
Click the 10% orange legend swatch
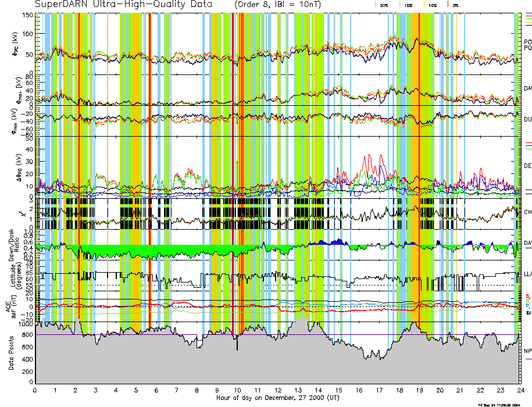pos(424,4)
